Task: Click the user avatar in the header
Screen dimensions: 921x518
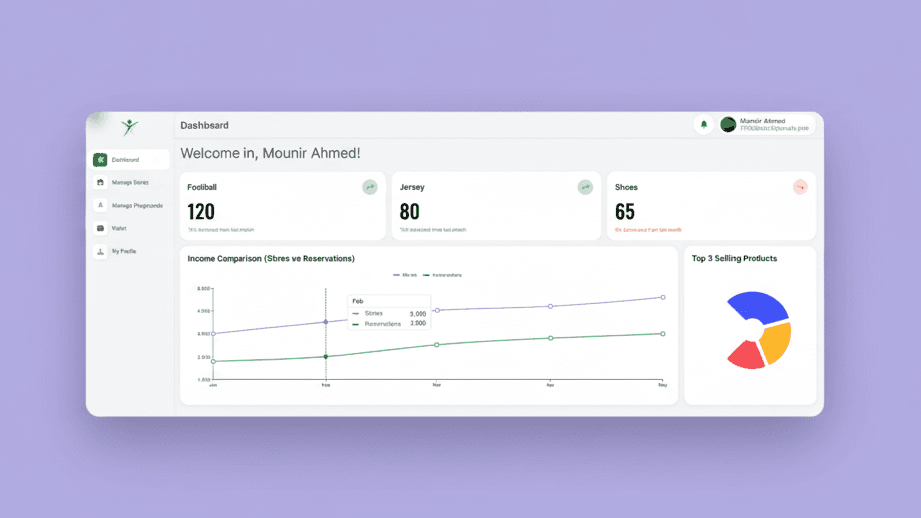Action: [x=728, y=125]
